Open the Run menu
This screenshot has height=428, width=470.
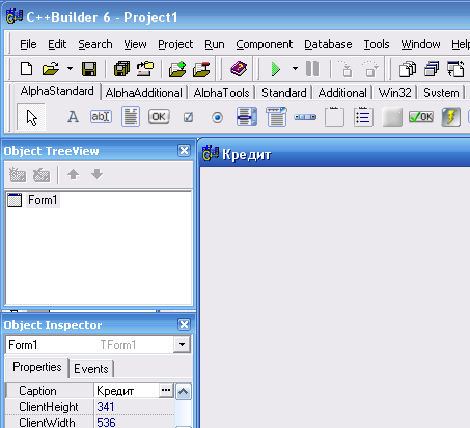click(x=214, y=44)
